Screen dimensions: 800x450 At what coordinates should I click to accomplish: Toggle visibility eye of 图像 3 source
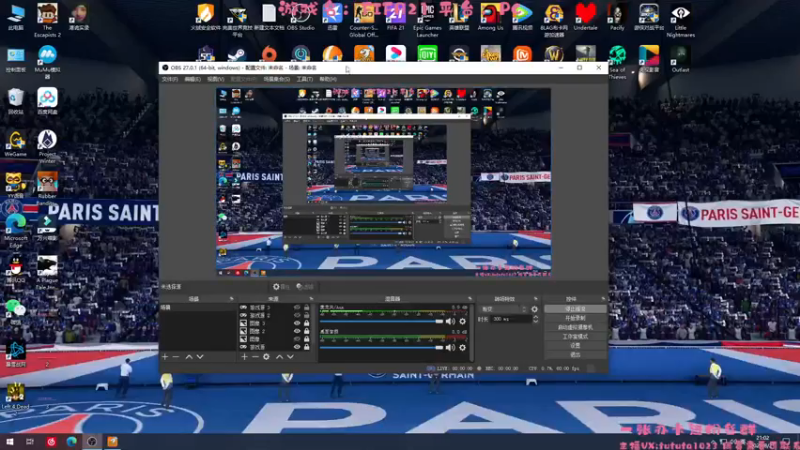(297, 323)
